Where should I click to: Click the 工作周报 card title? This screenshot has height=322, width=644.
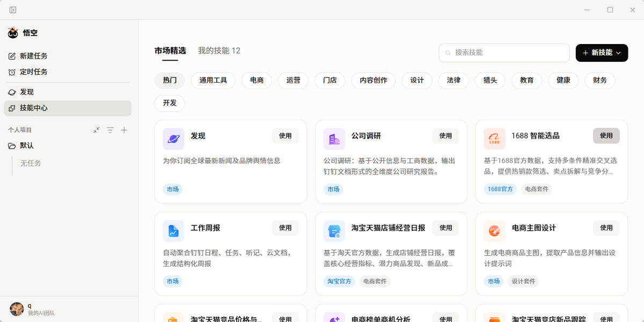(205, 228)
